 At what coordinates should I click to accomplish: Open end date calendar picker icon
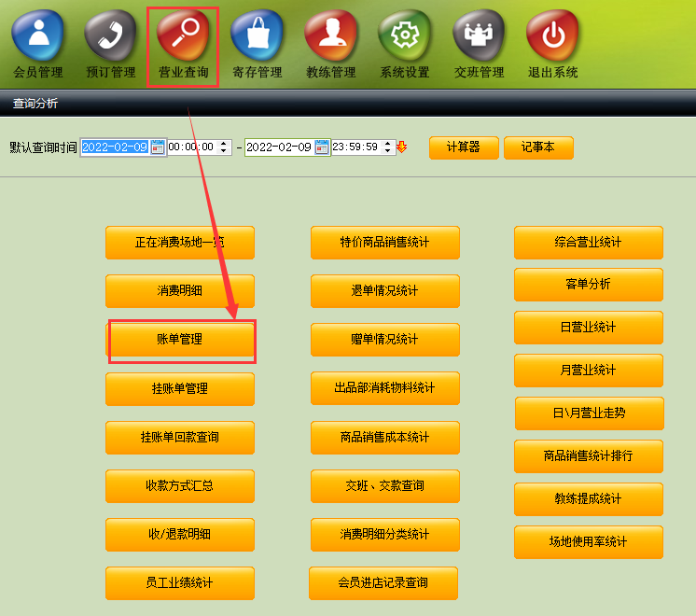click(x=322, y=147)
